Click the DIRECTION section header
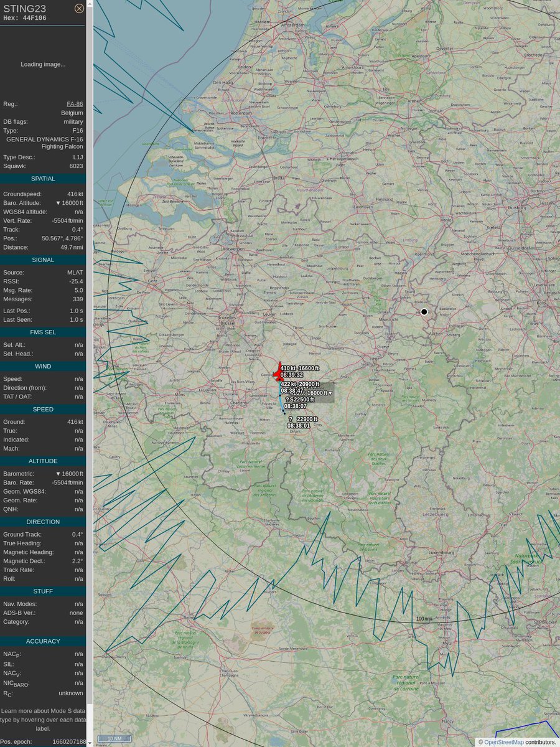560x747 pixels. click(x=42, y=522)
